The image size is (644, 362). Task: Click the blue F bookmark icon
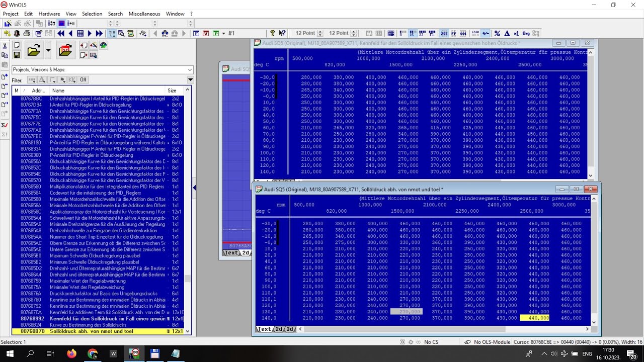196,33
